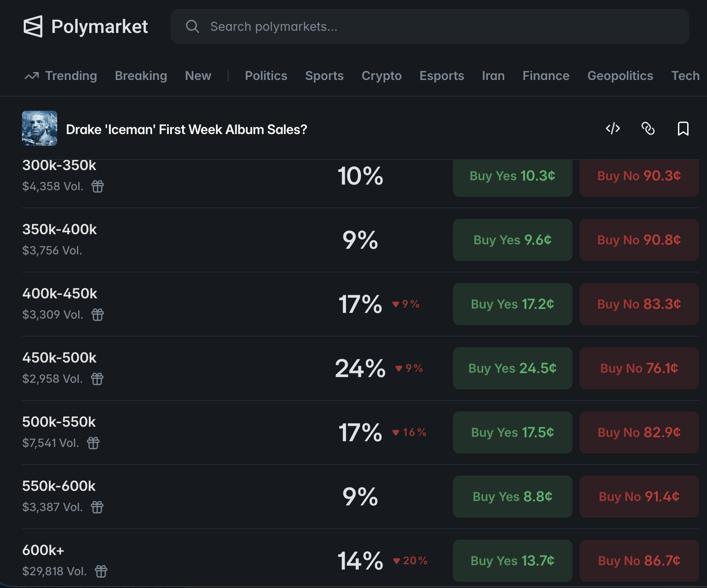Click Buy No 76.1¢ button
The image size is (707, 588).
tap(639, 368)
